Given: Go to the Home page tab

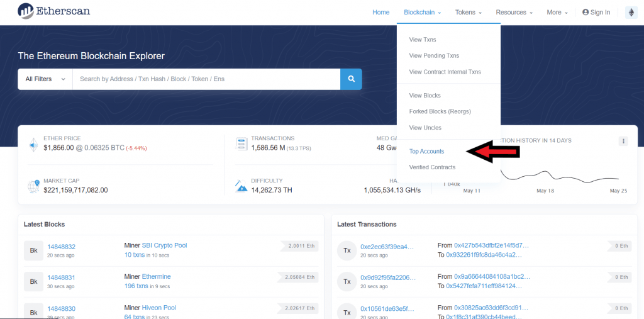Looking at the screenshot, I should 380,13.
